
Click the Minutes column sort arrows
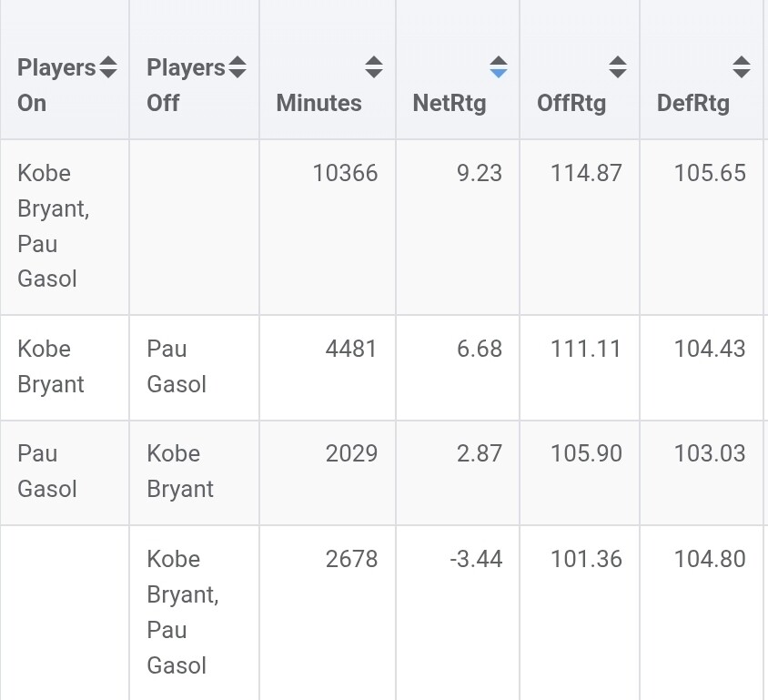(374, 67)
